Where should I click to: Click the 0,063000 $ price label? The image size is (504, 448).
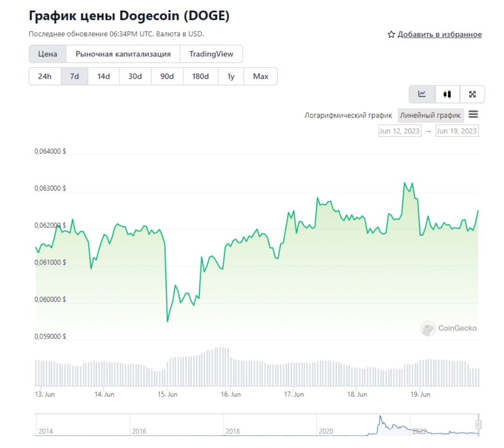[x=50, y=188]
